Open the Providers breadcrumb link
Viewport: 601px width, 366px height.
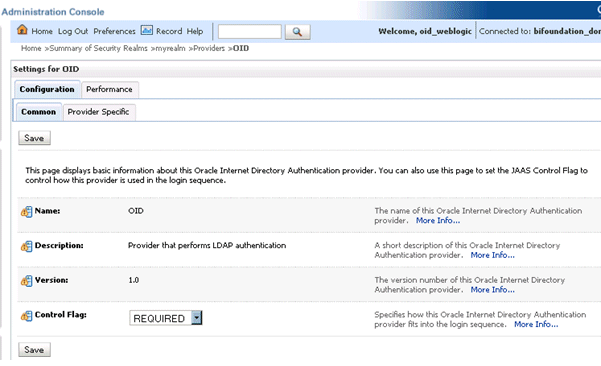click(x=209, y=48)
